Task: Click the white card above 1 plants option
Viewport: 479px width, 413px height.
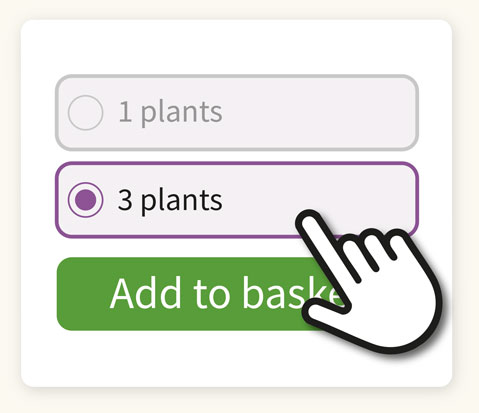Action: pos(237,47)
